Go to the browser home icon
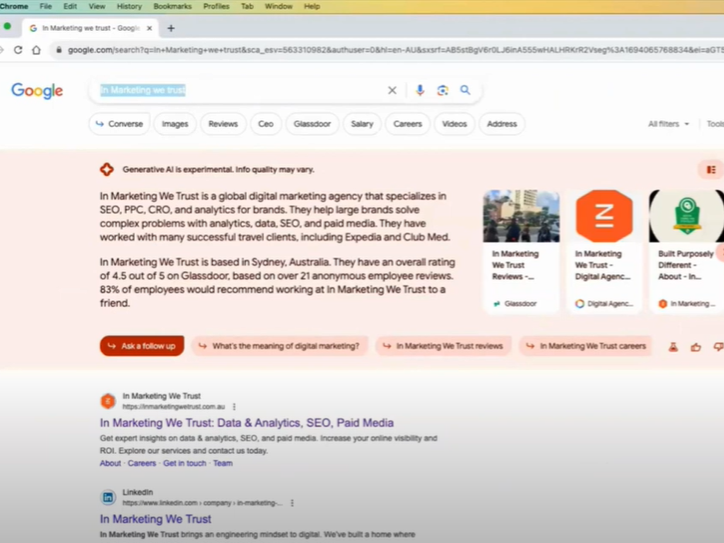Image resolution: width=724 pixels, height=543 pixels. pyautogui.click(x=36, y=50)
